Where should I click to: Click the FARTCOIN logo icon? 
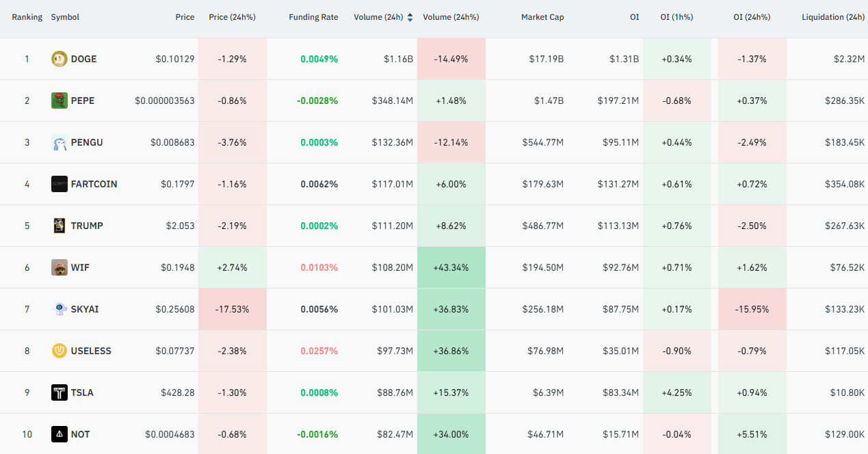point(60,184)
